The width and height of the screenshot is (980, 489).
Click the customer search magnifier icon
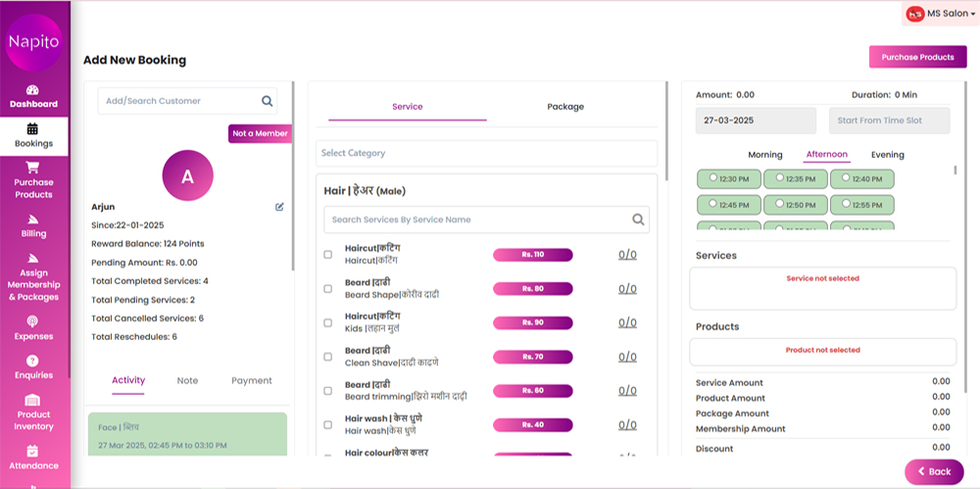click(267, 101)
